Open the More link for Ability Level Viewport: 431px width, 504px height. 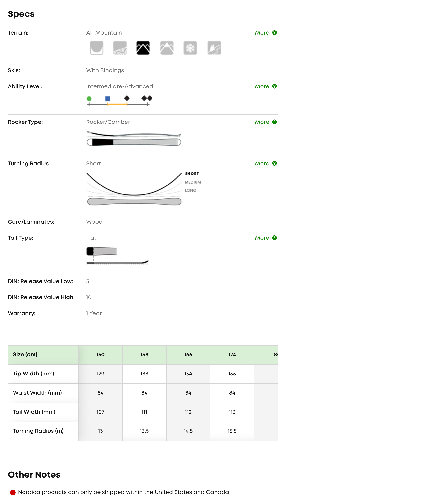point(262,86)
